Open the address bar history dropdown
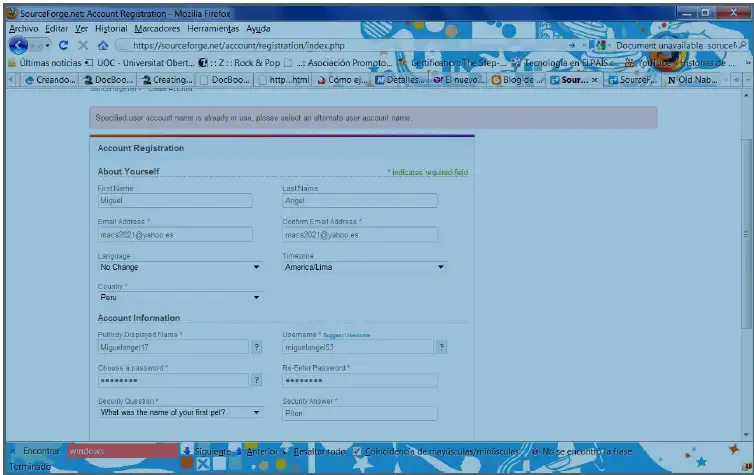754x475 pixels. click(x=584, y=45)
